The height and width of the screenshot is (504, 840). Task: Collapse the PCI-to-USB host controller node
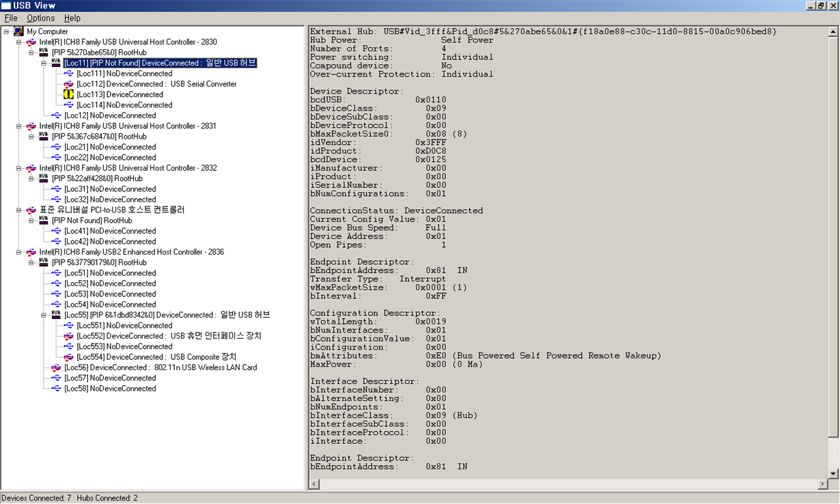pos(18,210)
